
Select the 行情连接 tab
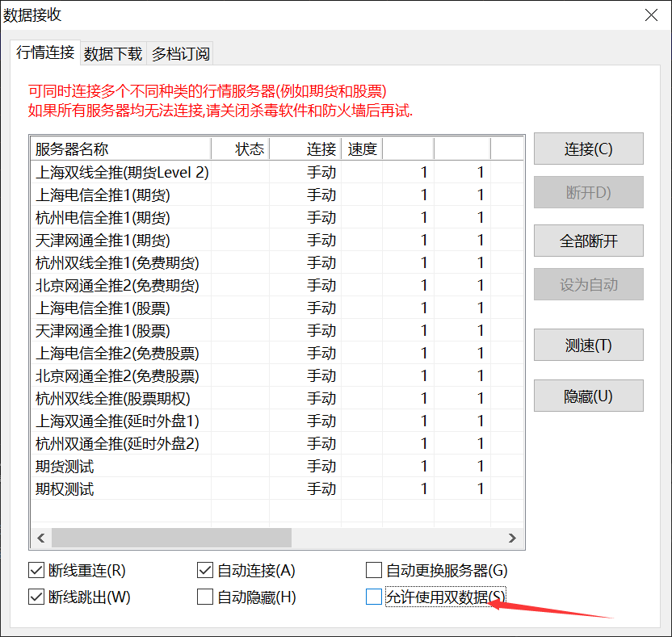click(45, 52)
